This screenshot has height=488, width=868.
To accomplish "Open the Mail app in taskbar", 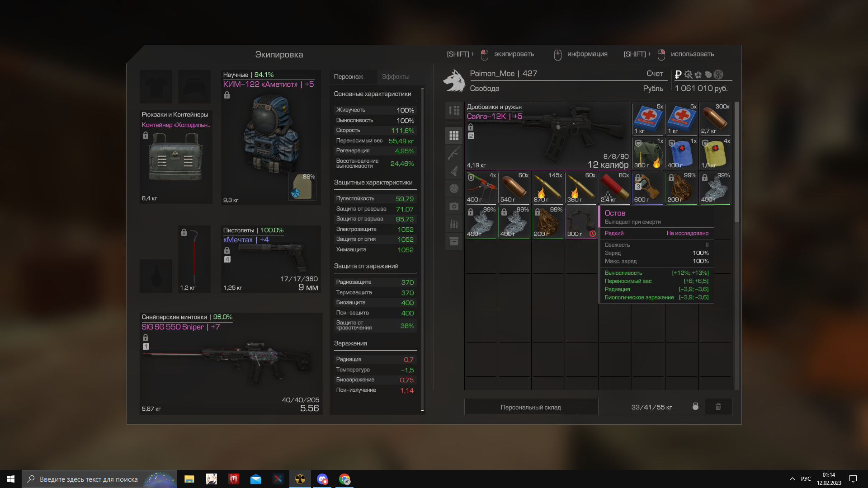I will point(256,479).
